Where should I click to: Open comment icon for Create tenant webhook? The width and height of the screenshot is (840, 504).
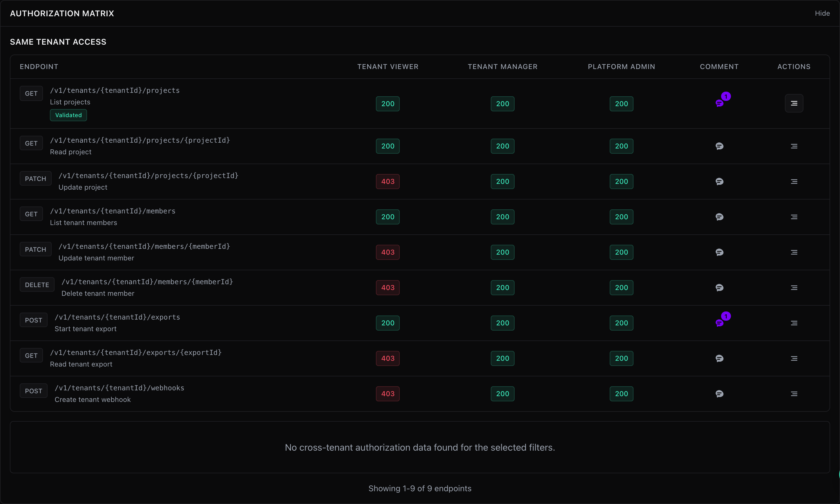719,394
